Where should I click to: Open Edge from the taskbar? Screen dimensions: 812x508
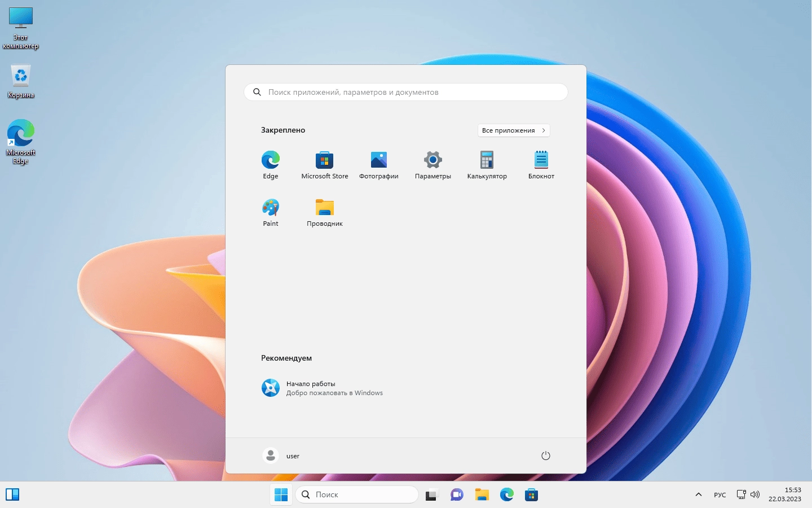tap(506, 495)
